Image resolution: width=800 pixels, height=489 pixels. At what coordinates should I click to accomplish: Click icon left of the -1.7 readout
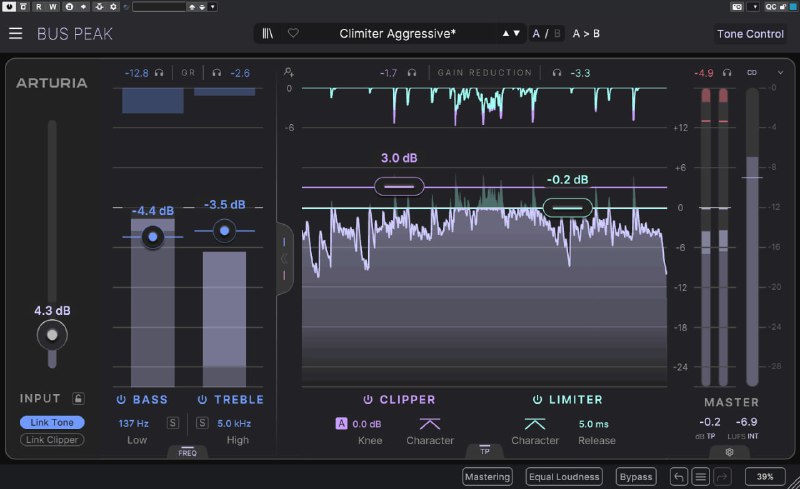[289, 72]
